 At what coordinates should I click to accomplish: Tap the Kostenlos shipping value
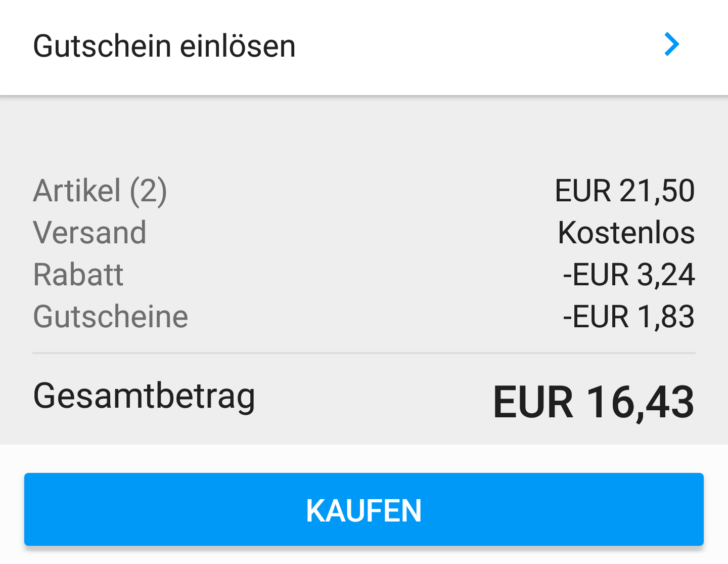626,233
